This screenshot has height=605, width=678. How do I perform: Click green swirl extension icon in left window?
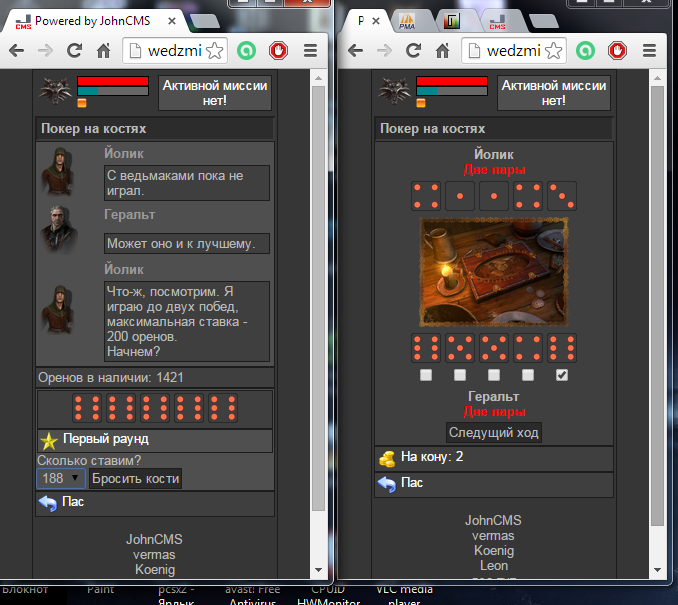pyautogui.click(x=246, y=51)
